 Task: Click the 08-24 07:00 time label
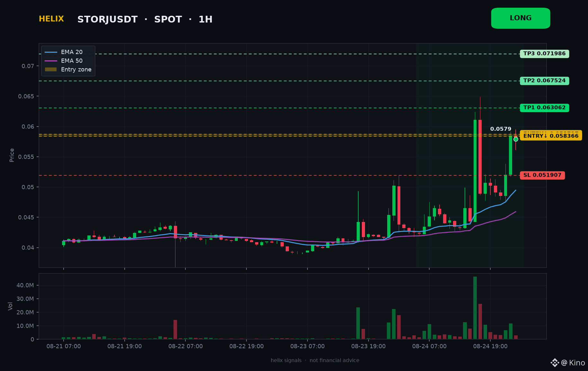click(x=429, y=346)
